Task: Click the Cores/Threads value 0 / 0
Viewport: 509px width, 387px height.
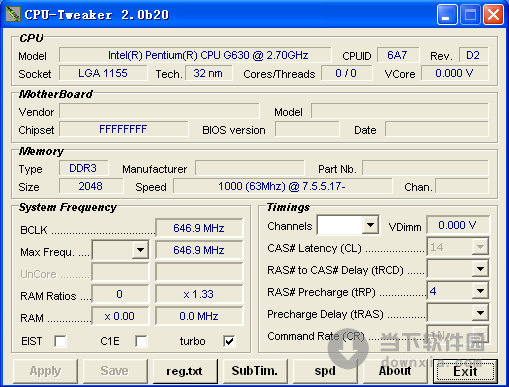Action: pyautogui.click(x=346, y=73)
